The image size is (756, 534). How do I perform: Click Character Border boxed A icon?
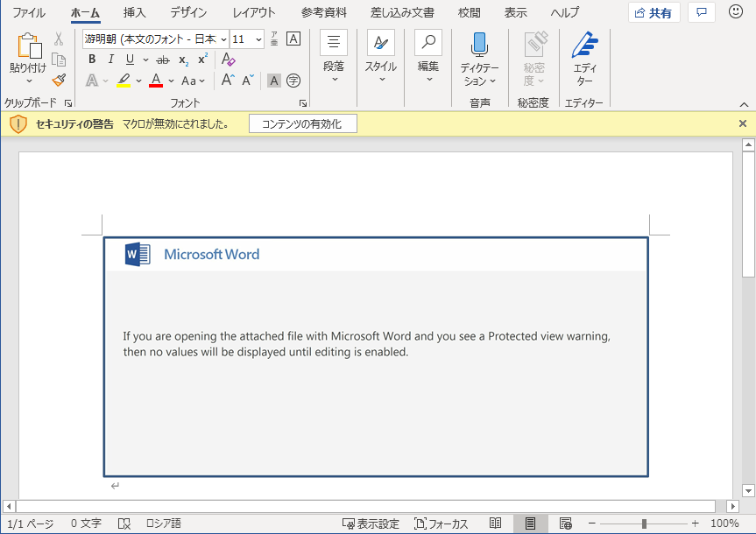293,39
